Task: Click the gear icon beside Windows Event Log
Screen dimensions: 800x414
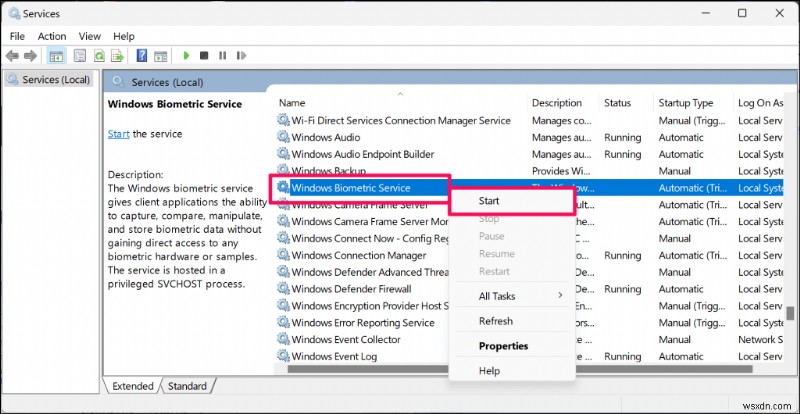Action: point(283,356)
